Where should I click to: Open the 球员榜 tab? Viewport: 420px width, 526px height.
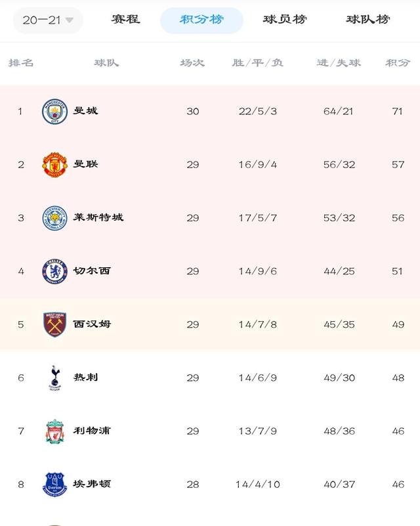[285, 20]
